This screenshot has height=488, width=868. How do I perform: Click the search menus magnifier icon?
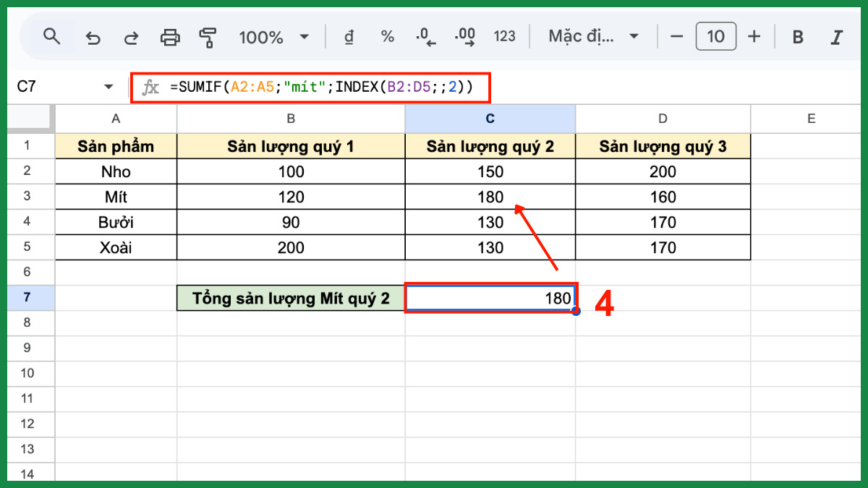click(x=51, y=36)
